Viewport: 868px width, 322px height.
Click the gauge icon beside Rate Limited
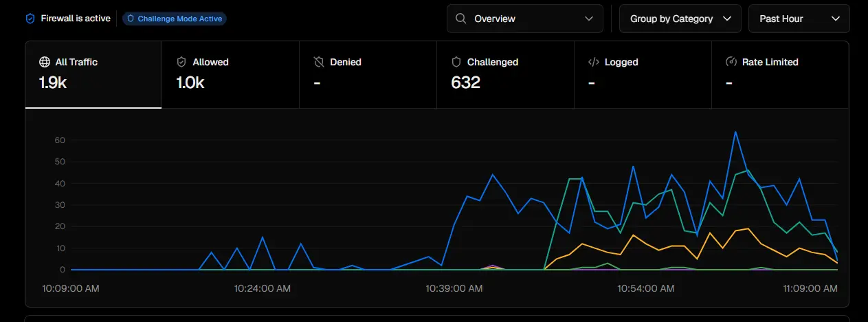click(x=731, y=62)
